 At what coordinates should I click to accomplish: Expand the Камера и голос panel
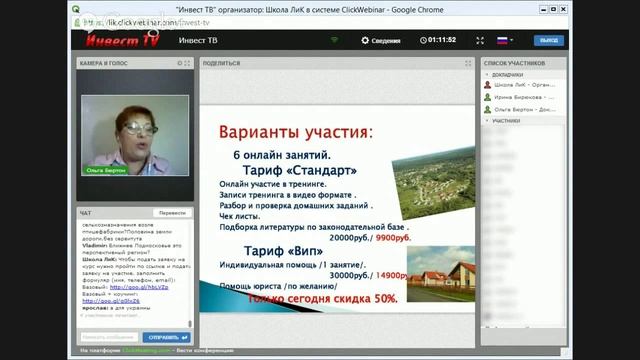(187, 63)
